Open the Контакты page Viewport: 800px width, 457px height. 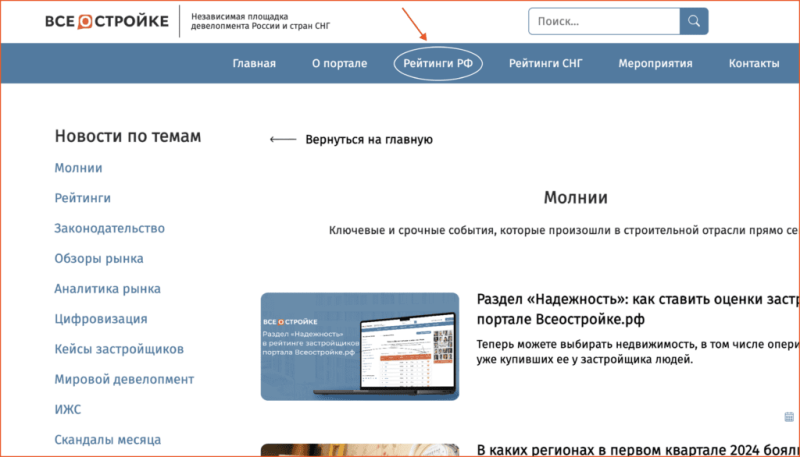(x=754, y=64)
